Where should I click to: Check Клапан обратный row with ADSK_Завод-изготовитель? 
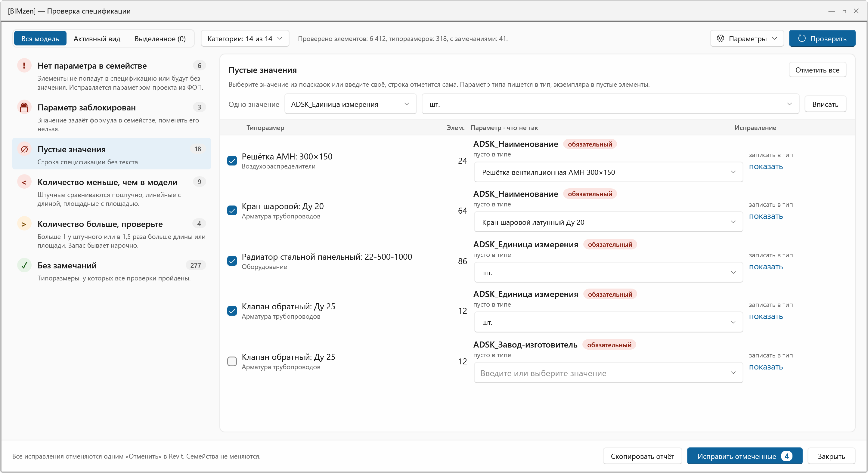[232, 361]
